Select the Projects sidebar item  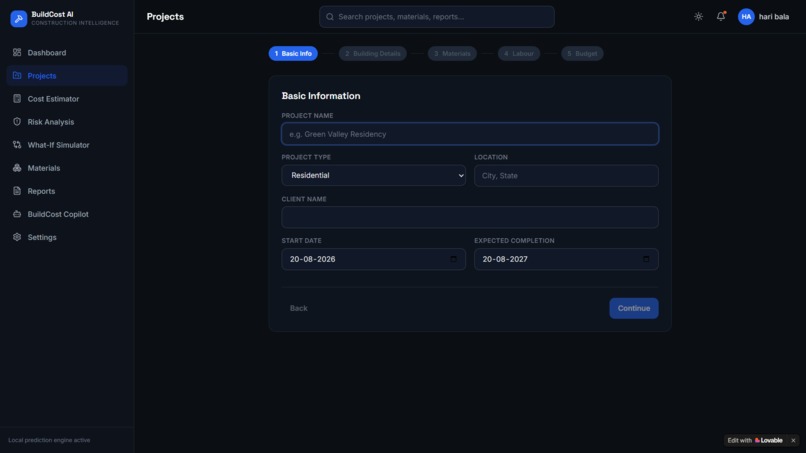pos(67,76)
